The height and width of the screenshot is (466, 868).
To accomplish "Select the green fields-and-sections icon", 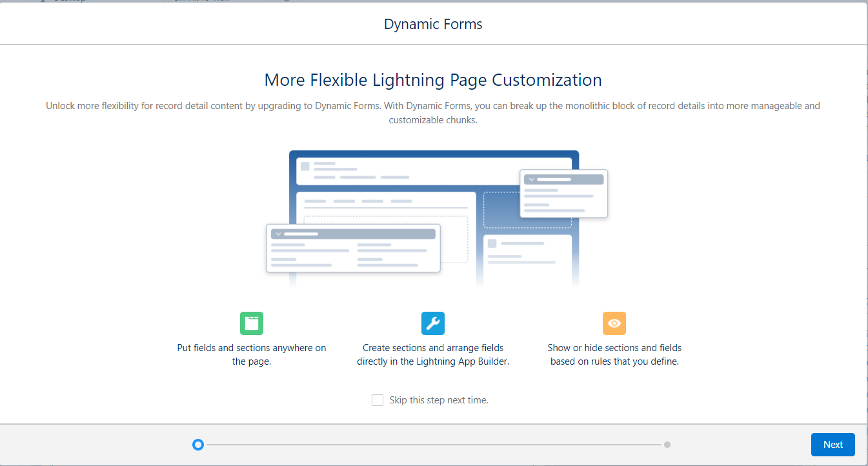I will tap(252, 323).
